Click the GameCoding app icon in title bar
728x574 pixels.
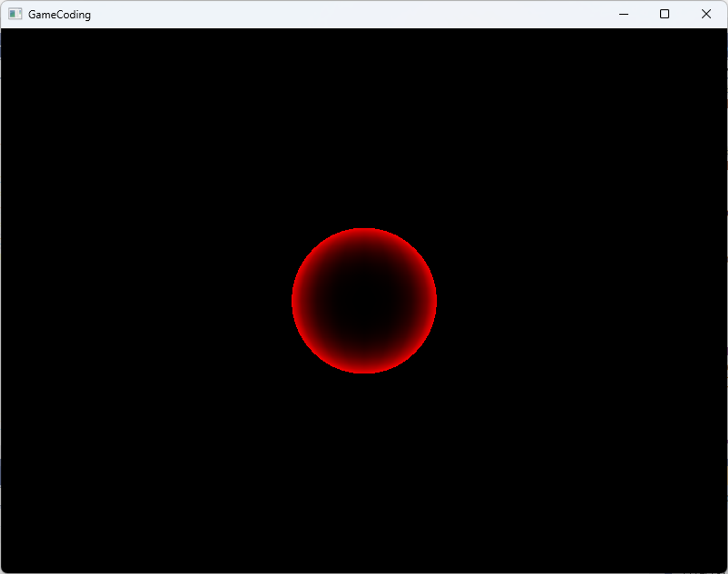point(15,14)
